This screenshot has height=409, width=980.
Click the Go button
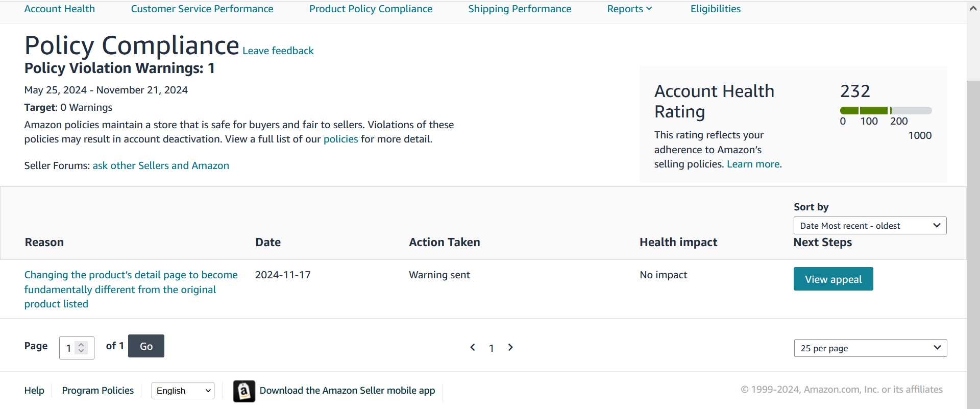(x=146, y=346)
